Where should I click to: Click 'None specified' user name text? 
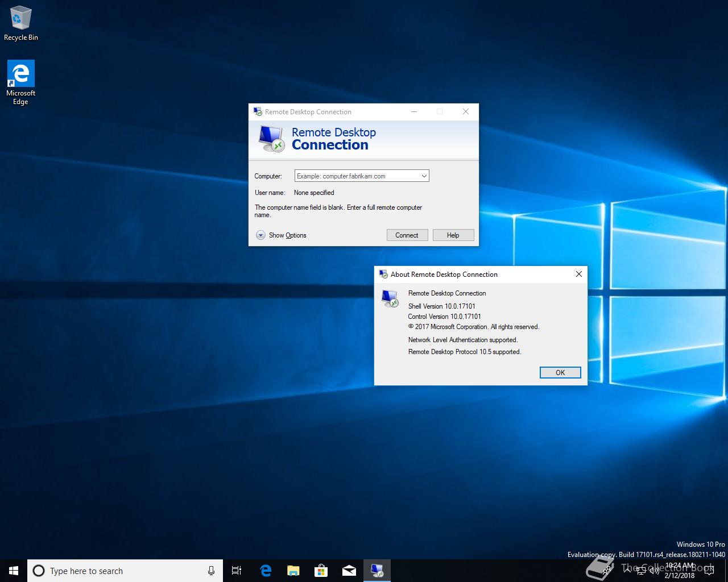pos(314,193)
